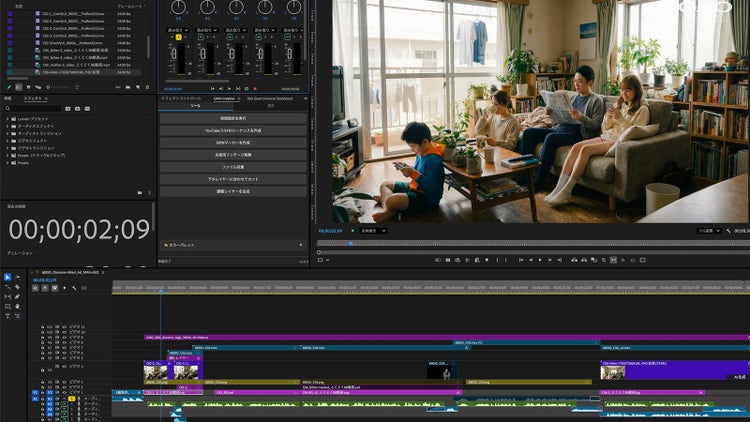This screenshot has height=422, width=750.
Task: Click the green pencil icon in Project panel
Action: pos(8,87)
